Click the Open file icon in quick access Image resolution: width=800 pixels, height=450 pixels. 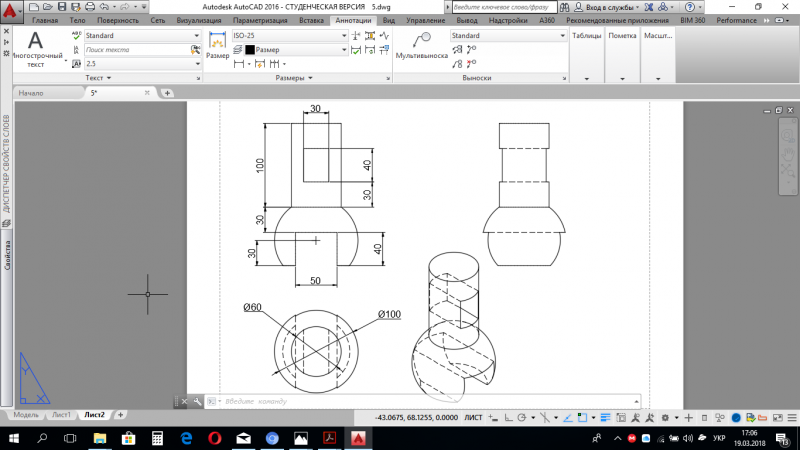(x=47, y=7)
